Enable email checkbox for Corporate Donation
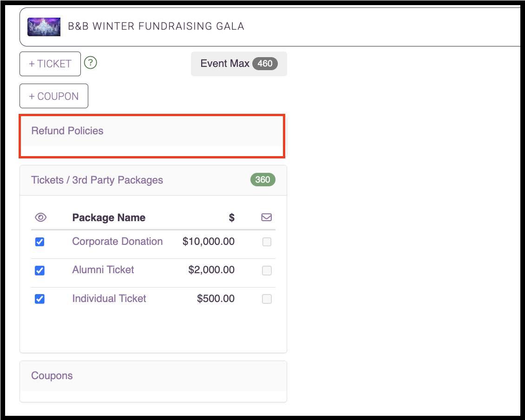The image size is (525, 420). (267, 242)
